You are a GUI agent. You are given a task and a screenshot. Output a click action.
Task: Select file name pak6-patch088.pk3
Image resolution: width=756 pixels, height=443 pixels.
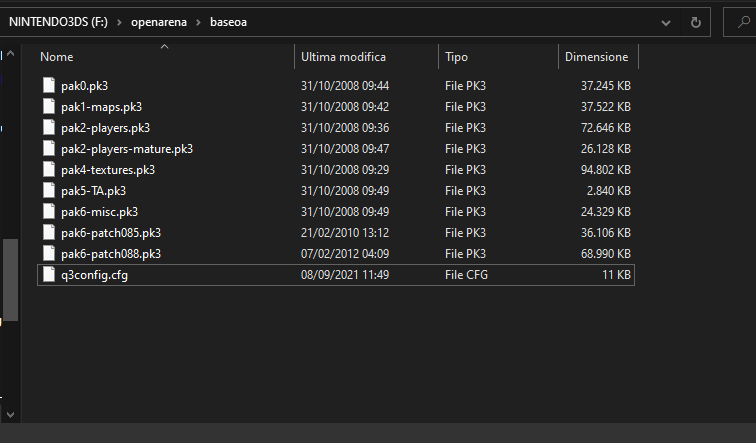pos(111,254)
